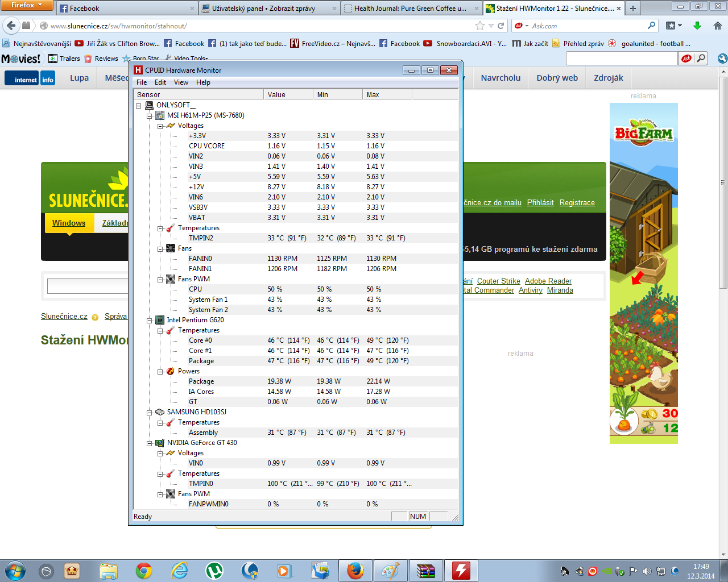Open a new Firefox tab with plus
The image size is (728, 582).
point(633,8)
